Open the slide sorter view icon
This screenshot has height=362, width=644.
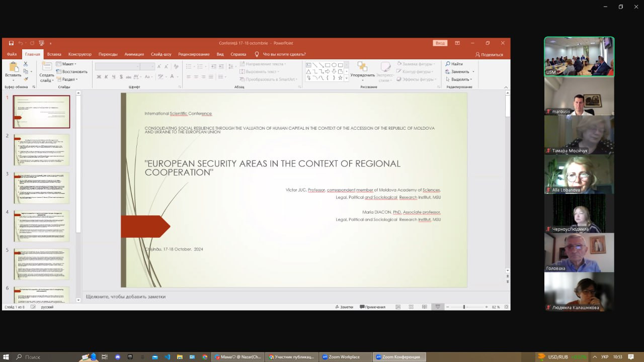(411, 307)
